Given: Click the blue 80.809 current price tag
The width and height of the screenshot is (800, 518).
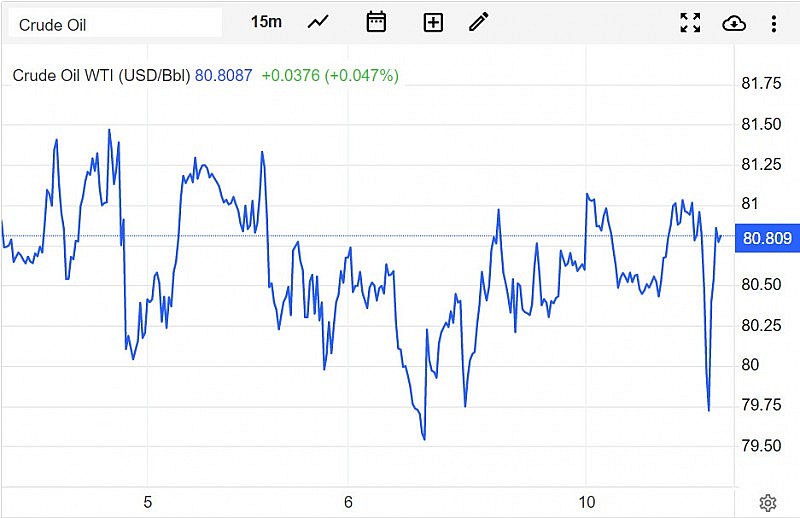Looking at the screenshot, I should (767, 238).
